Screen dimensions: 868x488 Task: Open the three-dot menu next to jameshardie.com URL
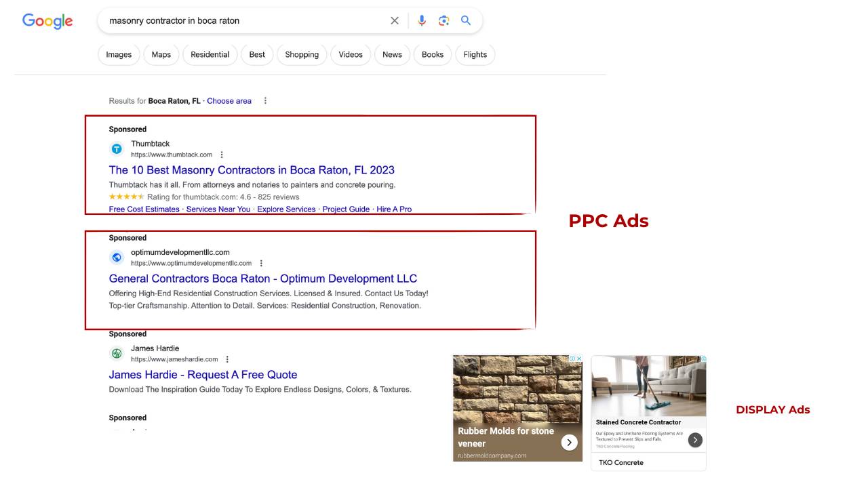[227, 359]
